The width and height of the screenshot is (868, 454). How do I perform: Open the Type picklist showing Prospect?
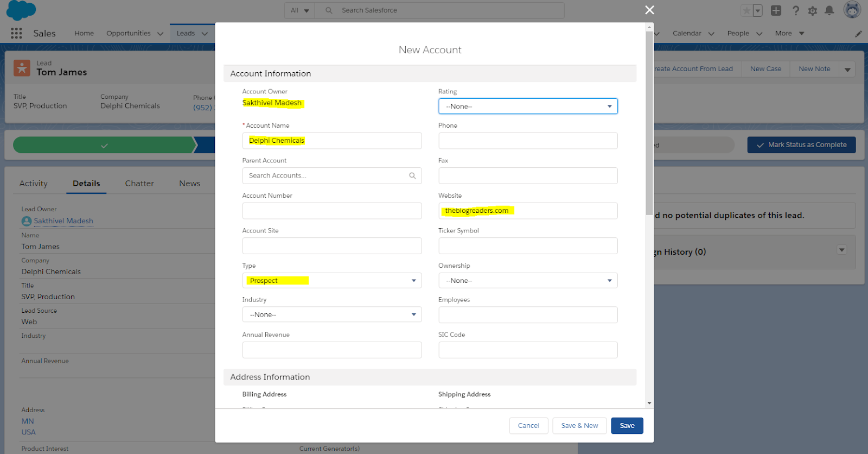coord(332,280)
